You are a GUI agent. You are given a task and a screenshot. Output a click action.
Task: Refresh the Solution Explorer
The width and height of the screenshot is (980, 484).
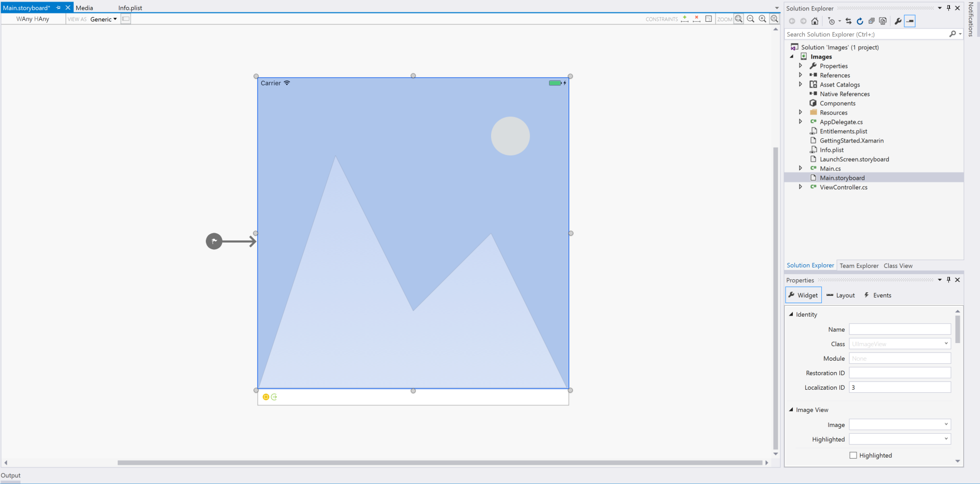860,21
